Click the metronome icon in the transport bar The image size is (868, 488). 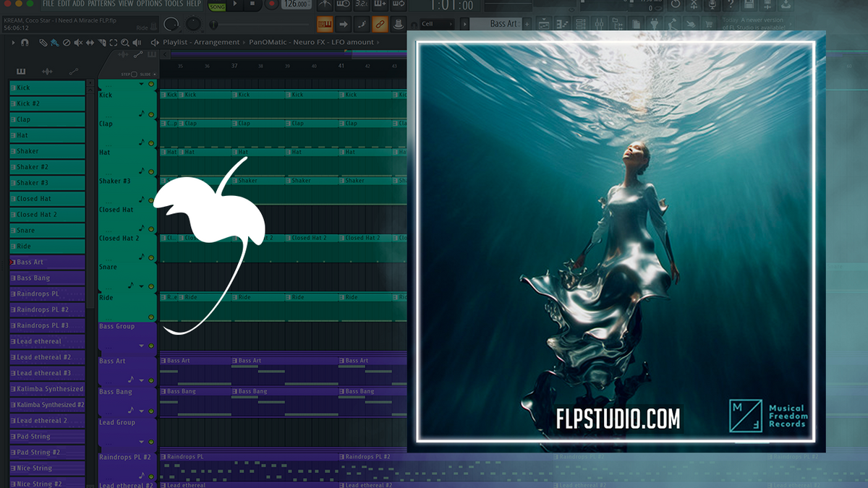pyautogui.click(x=325, y=4)
